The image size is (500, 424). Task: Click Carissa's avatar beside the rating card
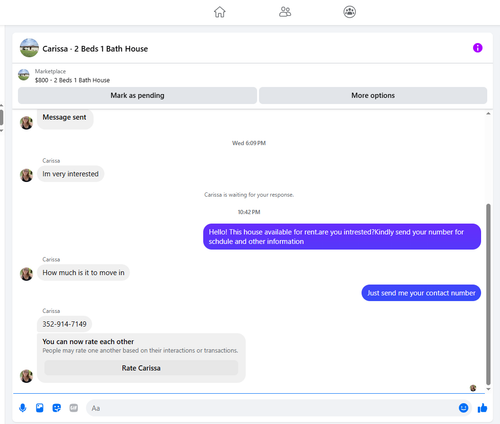(26, 376)
